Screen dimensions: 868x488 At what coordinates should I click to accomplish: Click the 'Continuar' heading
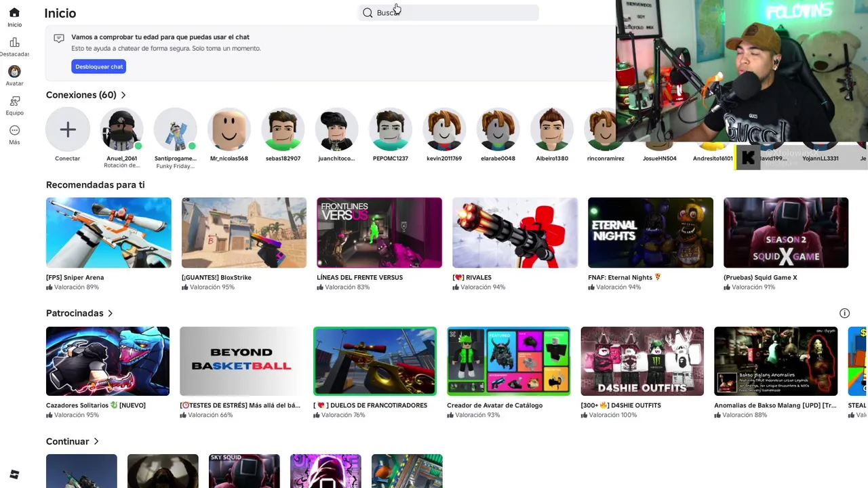click(67, 441)
